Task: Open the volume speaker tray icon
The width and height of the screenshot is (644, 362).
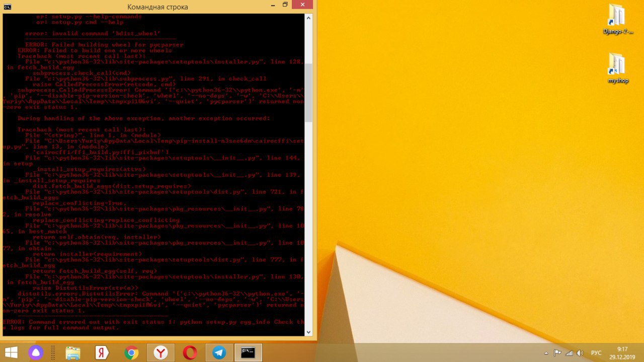Action: [x=580, y=353]
